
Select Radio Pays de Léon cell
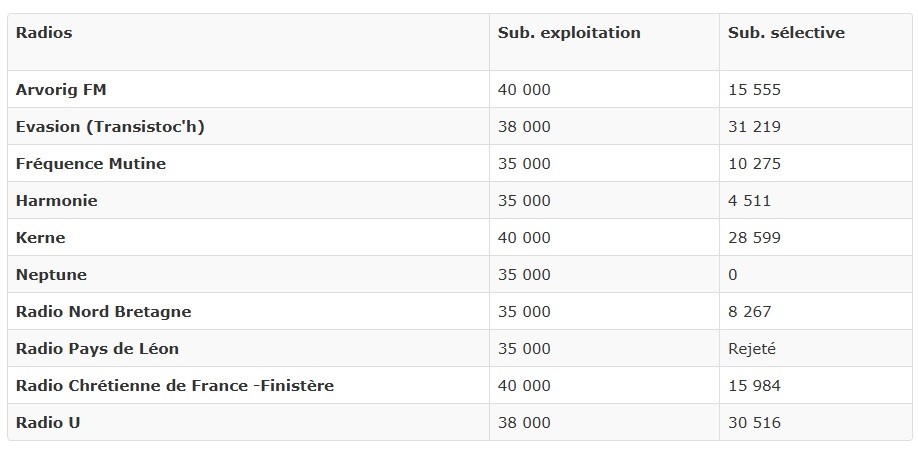[97, 349]
